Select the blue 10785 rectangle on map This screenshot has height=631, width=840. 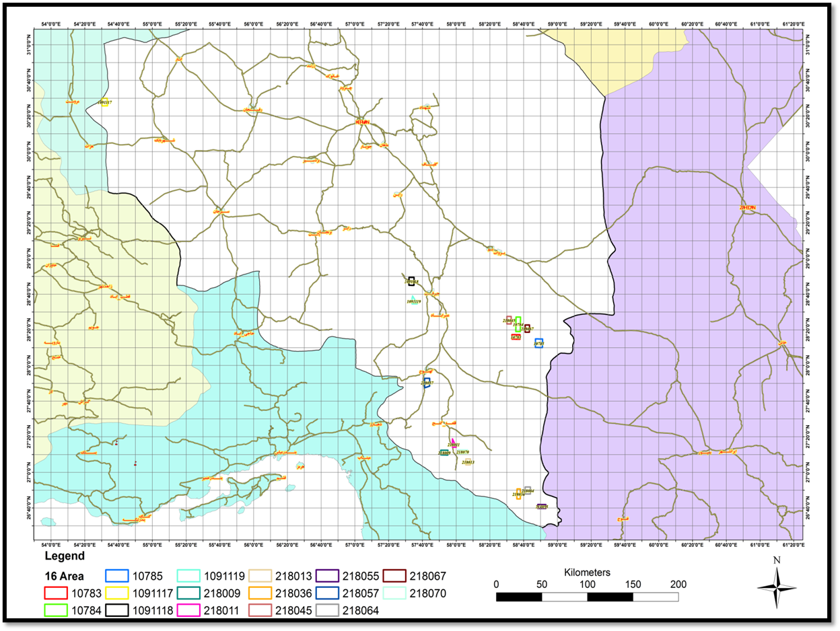click(538, 343)
